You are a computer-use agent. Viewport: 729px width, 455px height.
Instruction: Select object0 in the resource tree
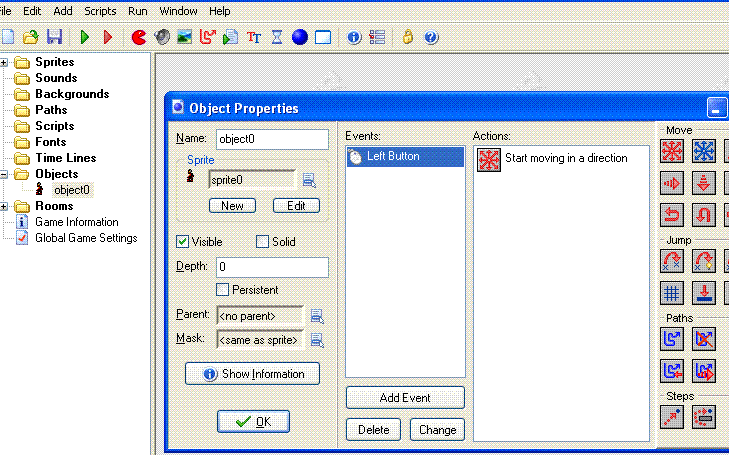click(72, 190)
